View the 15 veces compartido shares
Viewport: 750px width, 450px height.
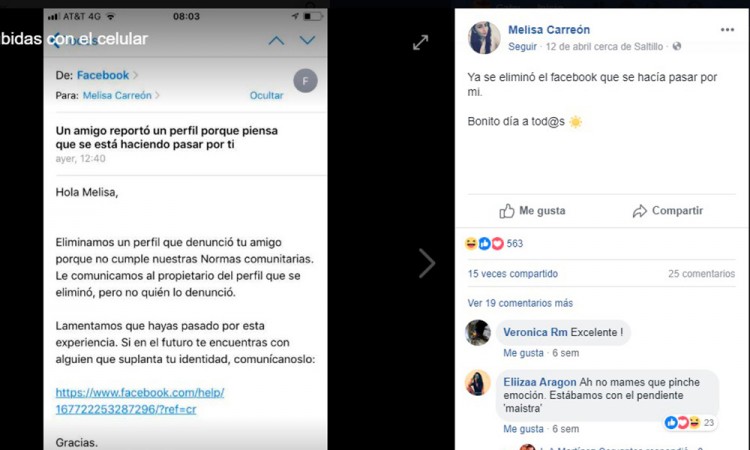point(513,274)
